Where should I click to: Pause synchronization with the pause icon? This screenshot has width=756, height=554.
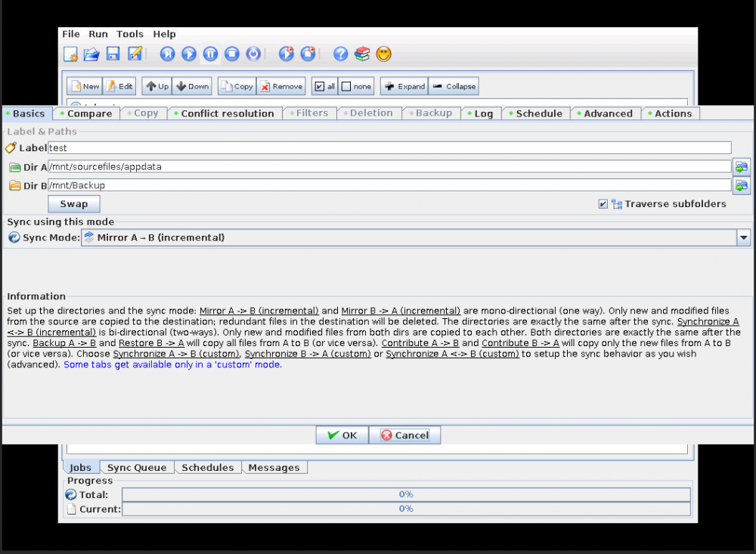210,54
